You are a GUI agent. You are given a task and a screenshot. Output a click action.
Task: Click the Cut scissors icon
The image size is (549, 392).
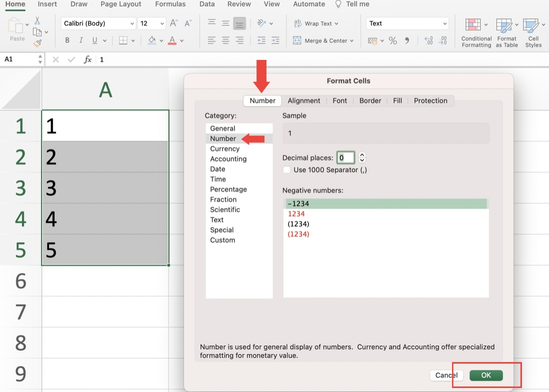[x=37, y=20]
